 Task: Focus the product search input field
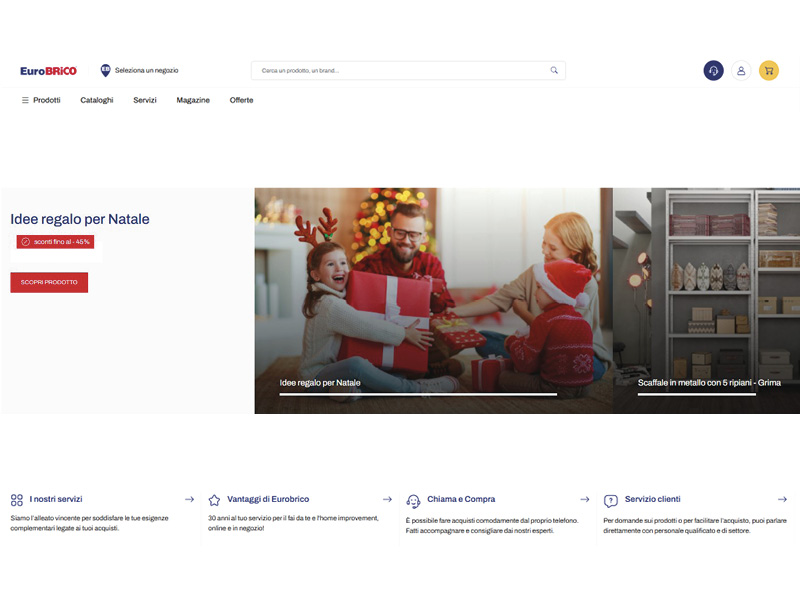pos(400,70)
